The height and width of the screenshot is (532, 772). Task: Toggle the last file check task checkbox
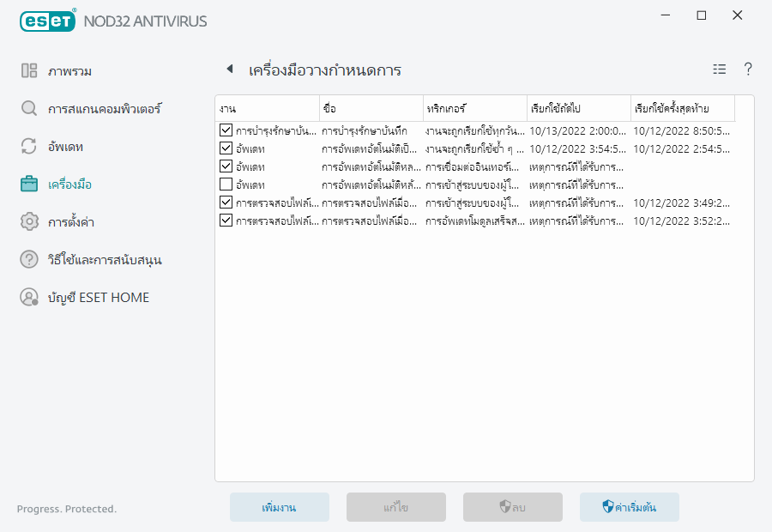[226, 221]
